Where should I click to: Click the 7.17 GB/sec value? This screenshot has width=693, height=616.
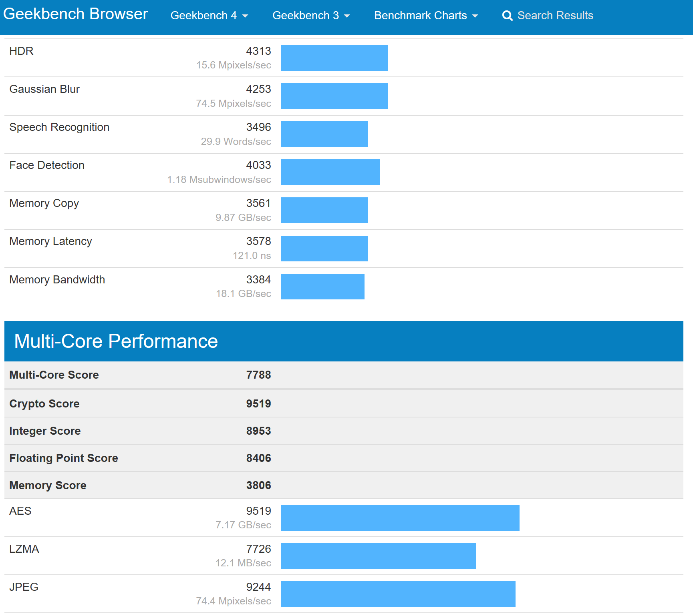(243, 525)
